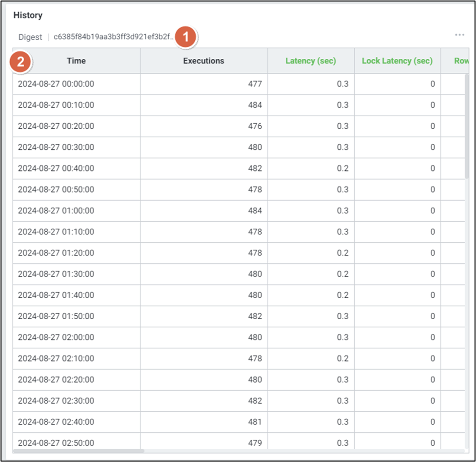This screenshot has height=462, width=476.
Task: Select the 2024-08-27 00:00:00 row
Action: click(x=56, y=84)
